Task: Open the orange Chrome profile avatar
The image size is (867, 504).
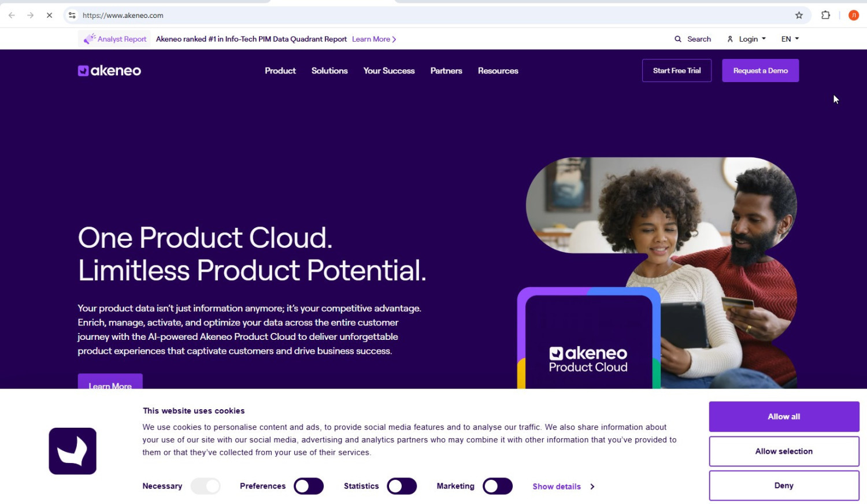Action: 853,16
